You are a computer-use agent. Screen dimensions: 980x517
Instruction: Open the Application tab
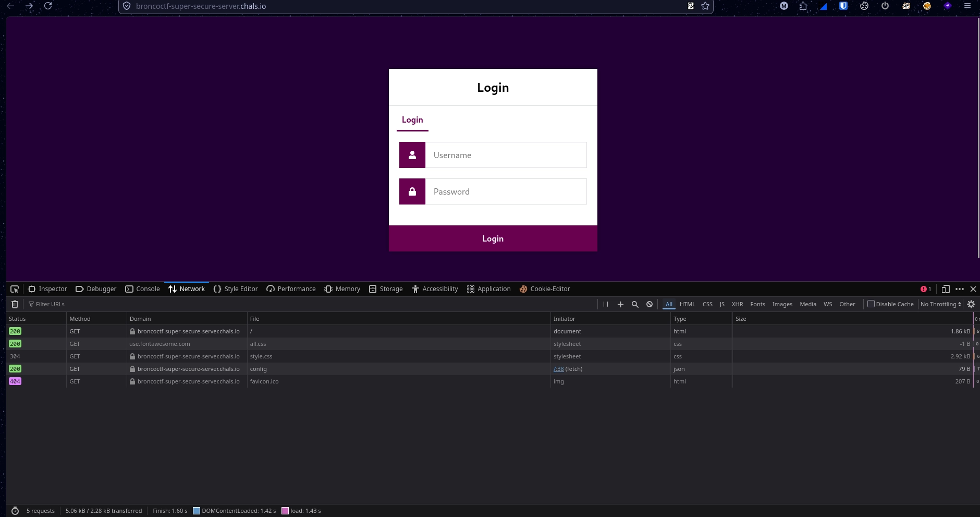coord(488,289)
